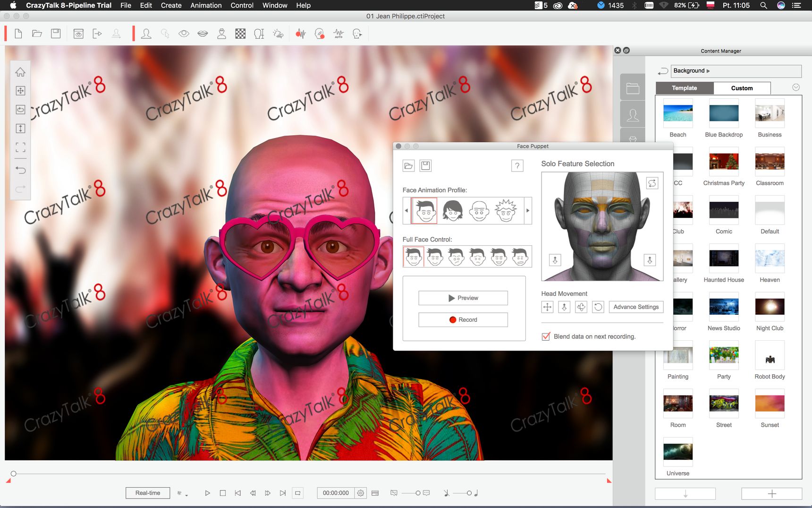Open the head profile fitting tool

click(x=259, y=34)
